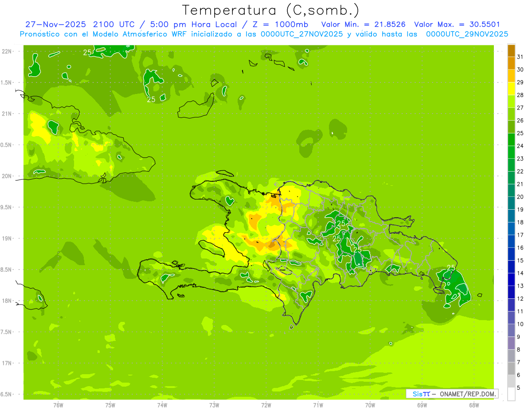This screenshot has height=411, width=532.
Task: Click the "21N" latitude axis label
Action: (7, 114)
